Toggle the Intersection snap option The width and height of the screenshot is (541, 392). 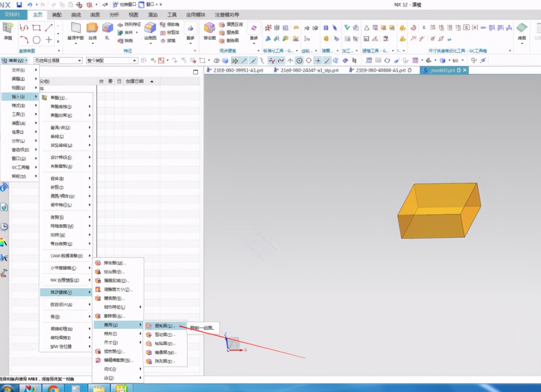(x=290, y=61)
